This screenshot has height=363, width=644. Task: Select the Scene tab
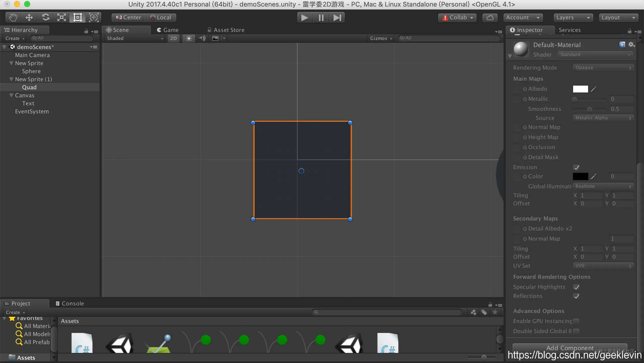click(126, 30)
